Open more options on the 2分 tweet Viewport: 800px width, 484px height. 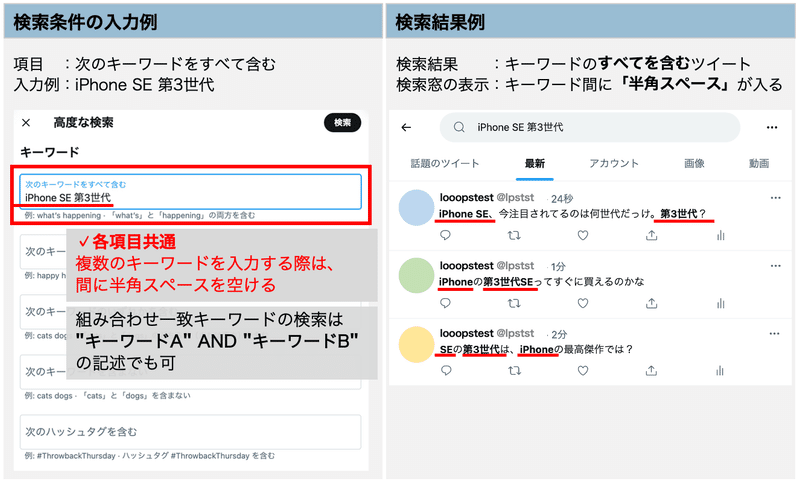point(774,334)
